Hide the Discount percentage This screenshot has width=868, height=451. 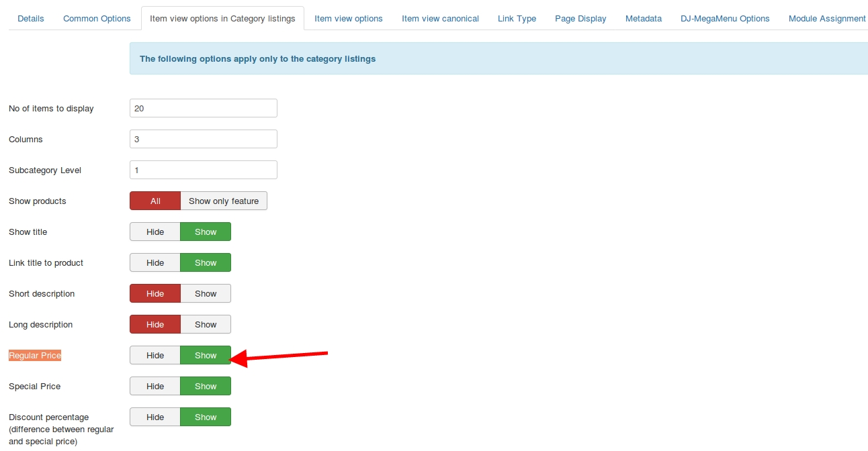tap(155, 417)
